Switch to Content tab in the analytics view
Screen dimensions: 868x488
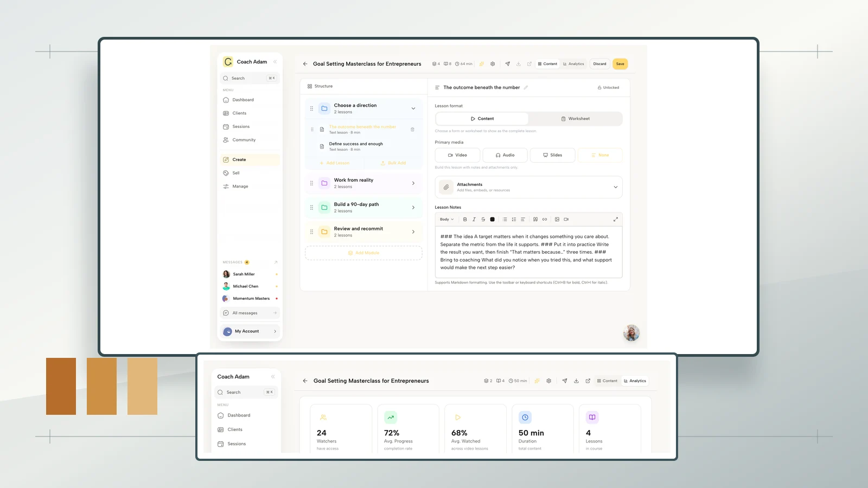[607, 381]
